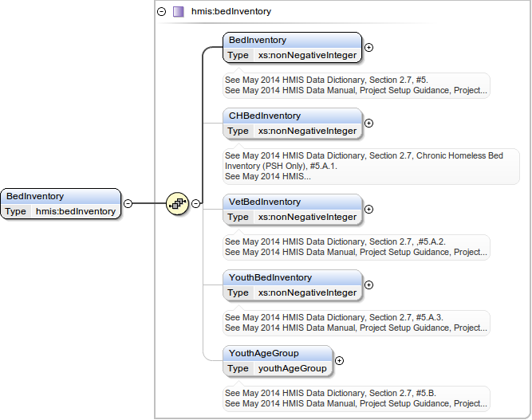The image size is (532, 420).
Task: Click the youthAgeGroup type value
Action: click(292, 369)
